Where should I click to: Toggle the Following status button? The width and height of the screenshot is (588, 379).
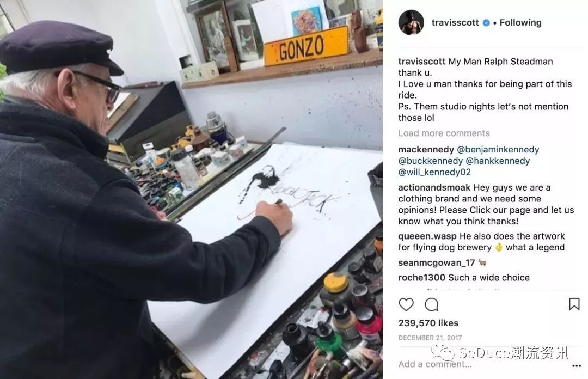(x=520, y=22)
